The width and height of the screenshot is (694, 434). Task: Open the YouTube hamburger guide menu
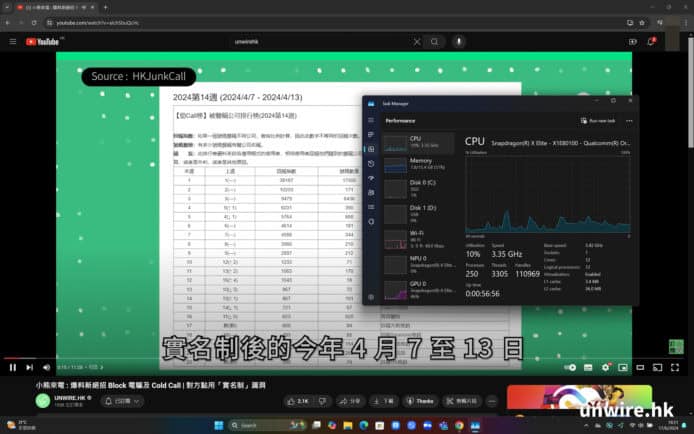pyautogui.click(x=13, y=42)
